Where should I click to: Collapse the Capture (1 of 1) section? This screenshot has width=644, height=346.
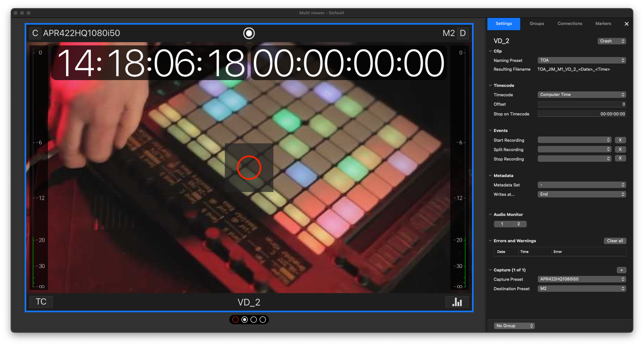click(x=490, y=270)
